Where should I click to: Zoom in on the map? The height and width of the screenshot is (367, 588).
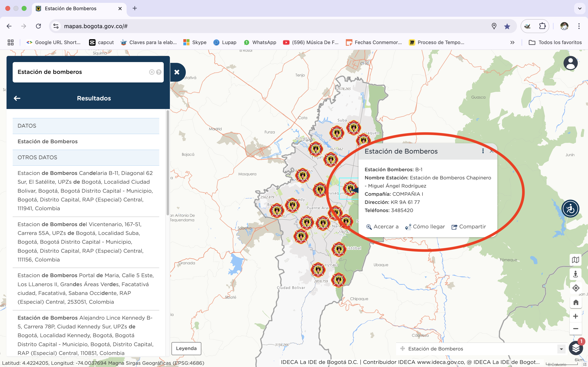(575, 316)
